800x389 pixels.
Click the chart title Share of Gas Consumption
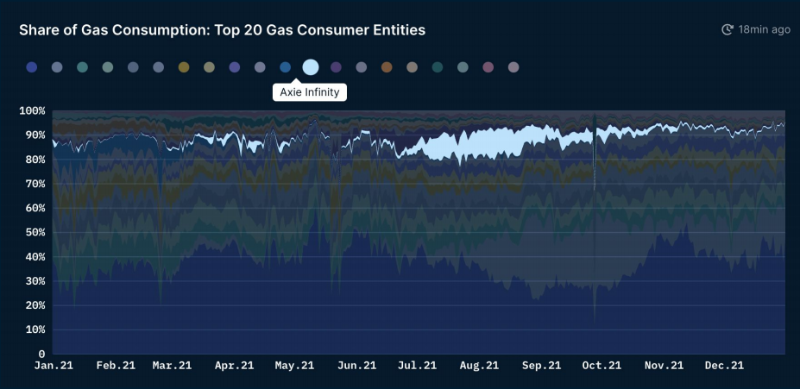(x=222, y=30)
